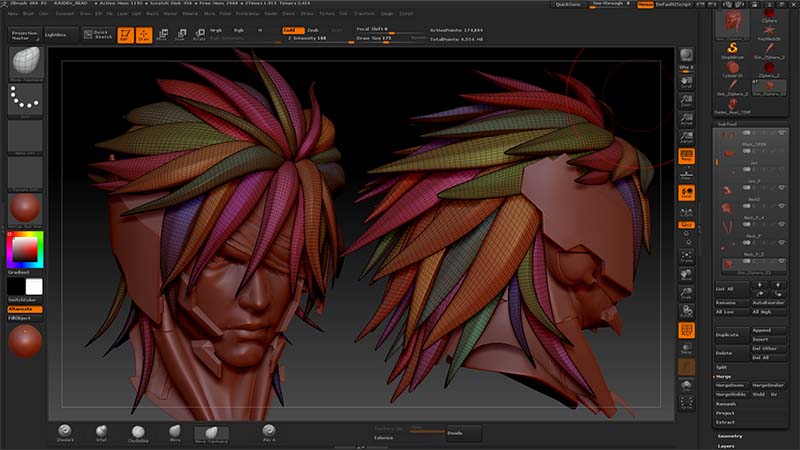
Task: Select the Cylinder3D tool thumbnail
Action: [732, 69]
